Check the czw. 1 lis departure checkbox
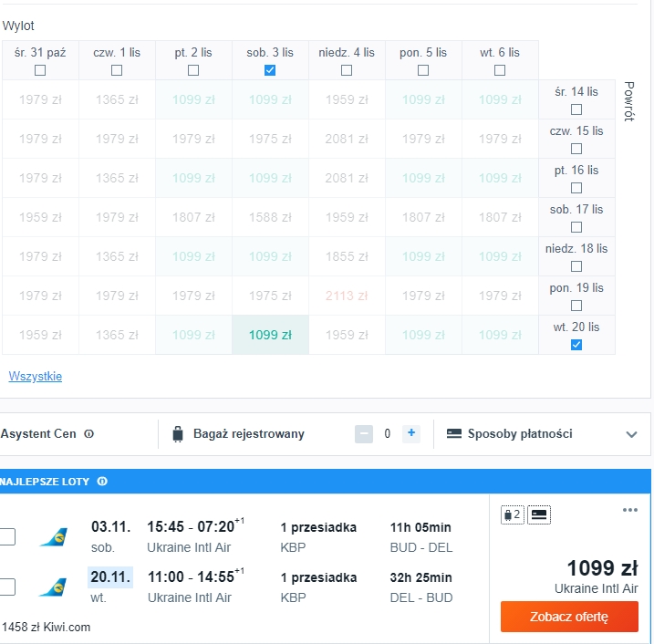 click(117, 70)
